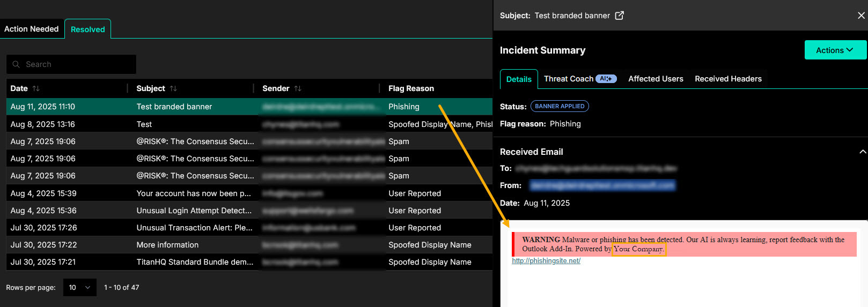Switch to Action Needed tab
This screenshot has height=307, width=868.
[x=32, y=29]
